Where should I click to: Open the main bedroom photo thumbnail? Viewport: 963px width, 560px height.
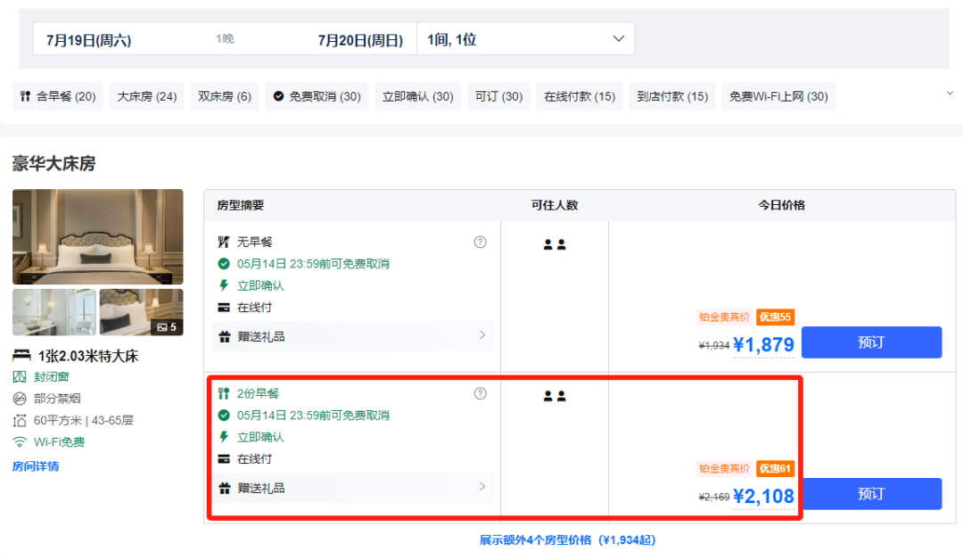coord(98,236)
